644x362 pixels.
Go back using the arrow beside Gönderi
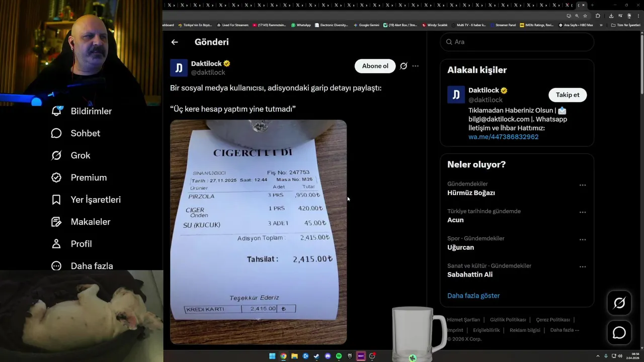[x=175, y=42]
